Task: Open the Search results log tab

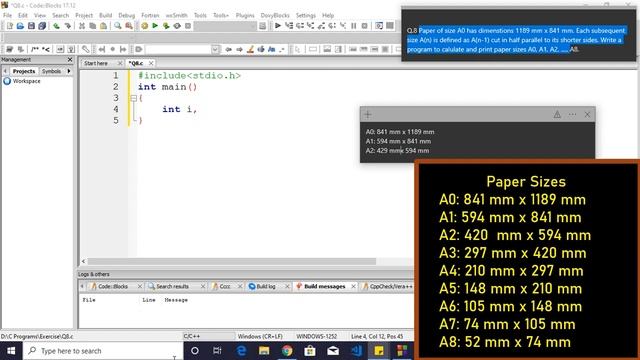Action: pyautogui.click(x=172, y=287)
